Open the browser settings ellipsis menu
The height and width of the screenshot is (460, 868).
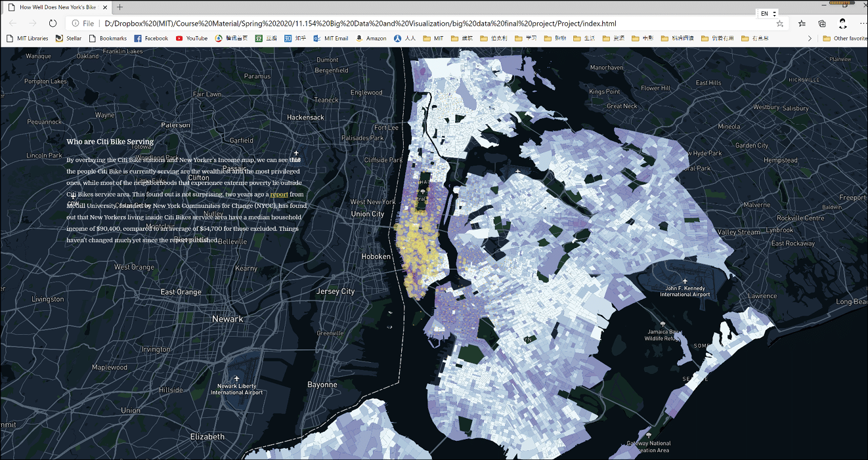pyautogui.click(x=863, y=23)
